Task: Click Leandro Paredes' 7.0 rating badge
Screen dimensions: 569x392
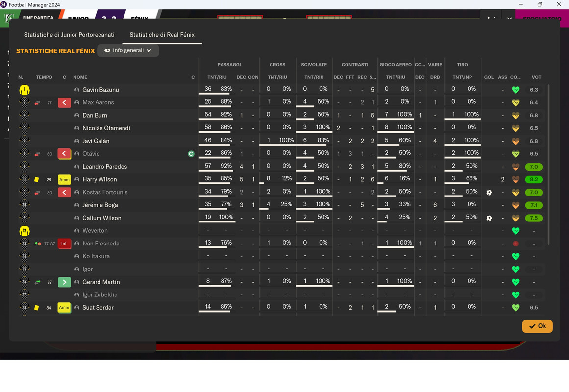Action: click(533, 167)
